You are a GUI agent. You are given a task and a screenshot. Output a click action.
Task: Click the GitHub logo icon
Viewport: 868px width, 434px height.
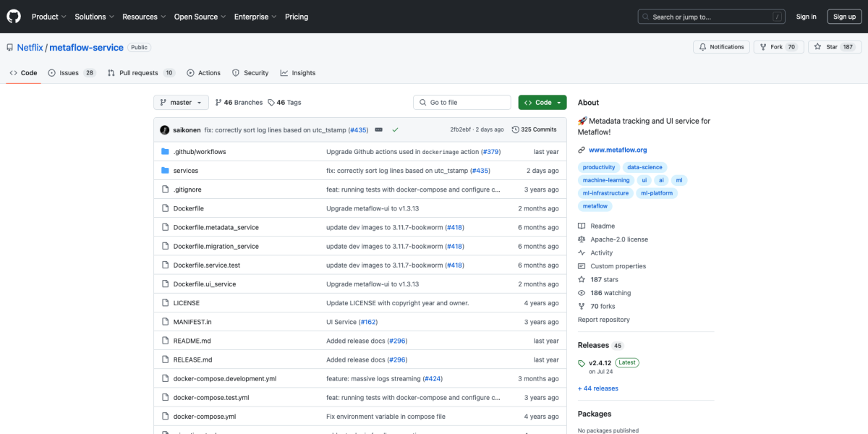(x=13, y=16)
